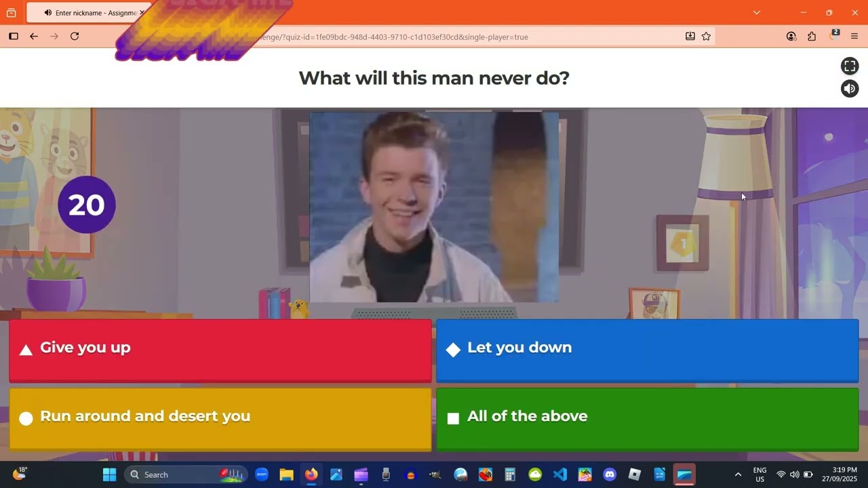
Task: Choose the red answer Give you up
Action: point(220,350)
